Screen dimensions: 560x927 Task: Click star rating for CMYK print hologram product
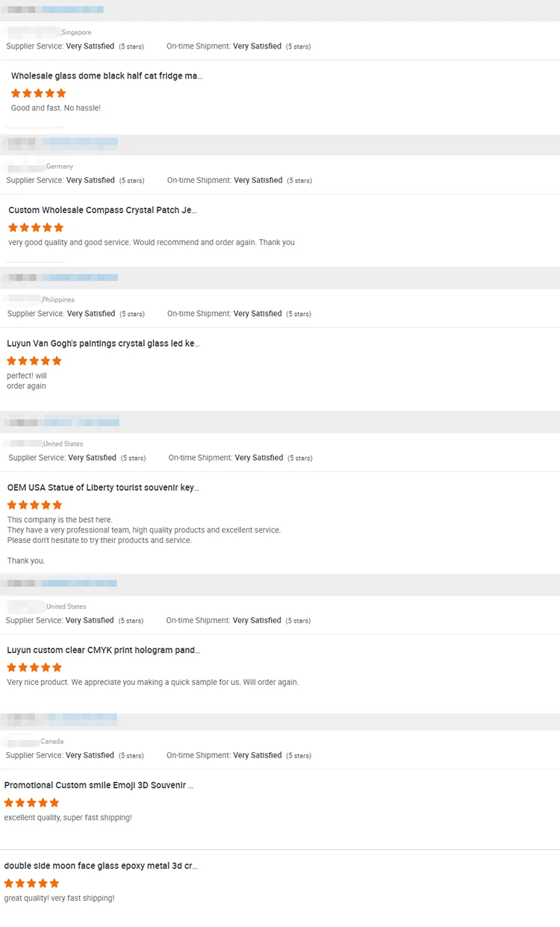[34, 668]
